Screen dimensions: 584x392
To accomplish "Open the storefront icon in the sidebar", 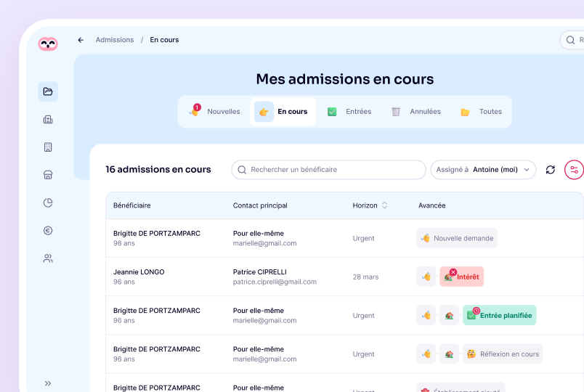I will [48, 175].
